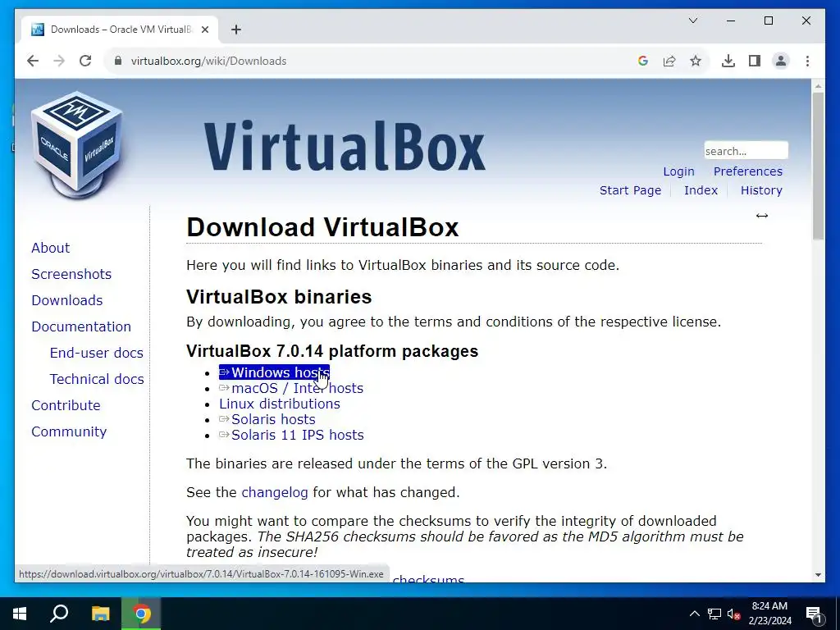The width and height of the screenshot is (840, 630).
Task: Click the page vertical scrollbar thumb
Action: click(818, 166)
